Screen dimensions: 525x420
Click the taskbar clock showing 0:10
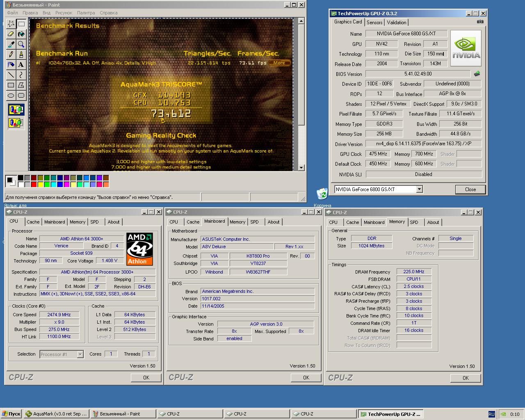pyautogui.click(x=515, y=414)
